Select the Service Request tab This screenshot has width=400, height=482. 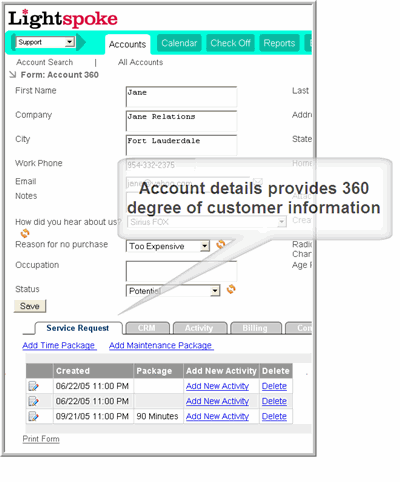(78, 328)
